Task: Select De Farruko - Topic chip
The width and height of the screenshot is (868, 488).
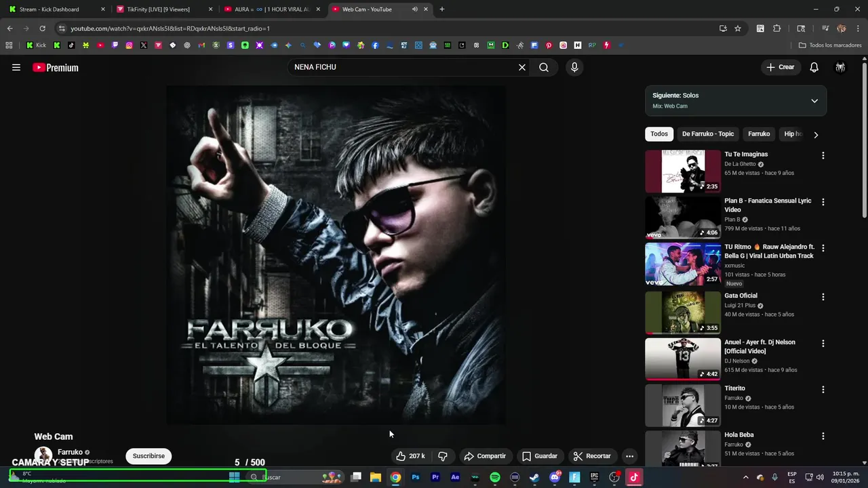Action: coord(708,134)
